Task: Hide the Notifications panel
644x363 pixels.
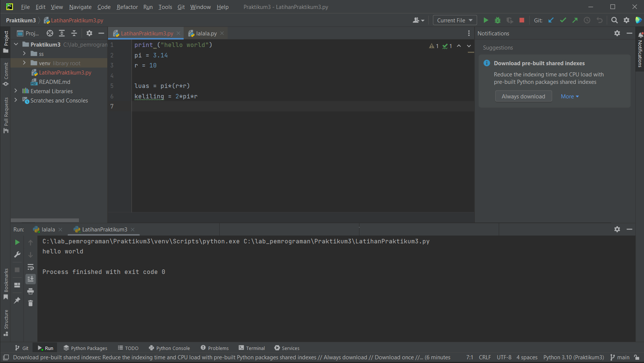Action: click(629, 33)
